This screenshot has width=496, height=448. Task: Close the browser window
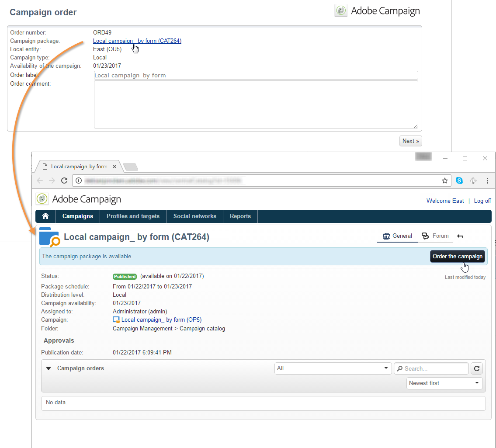click(x=485, y=158)
